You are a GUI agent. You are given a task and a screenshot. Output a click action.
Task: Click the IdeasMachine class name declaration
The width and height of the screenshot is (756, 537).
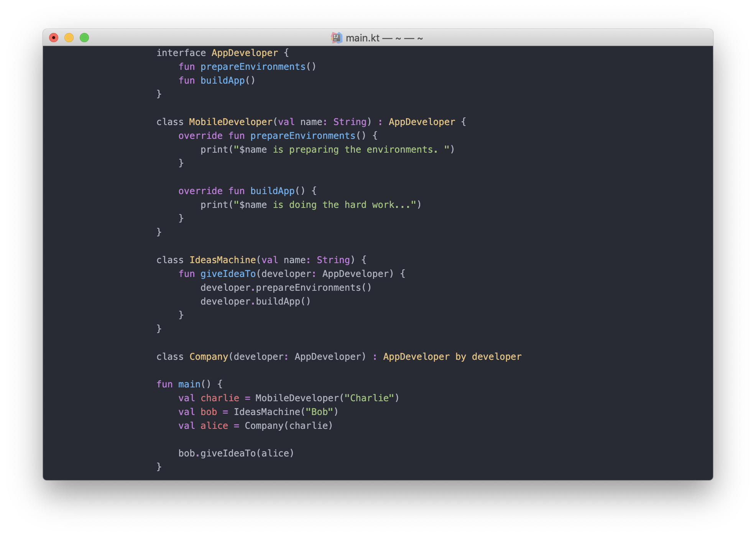[222, 260]
